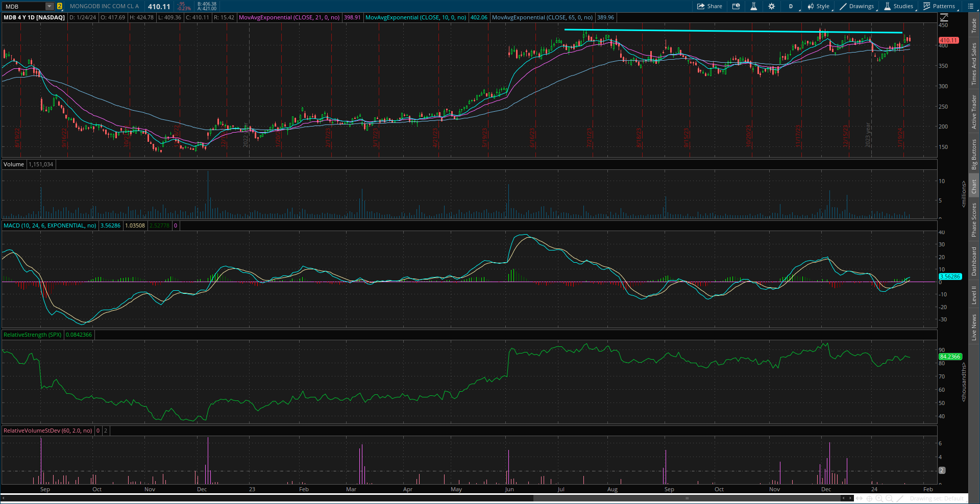Click the 11/17/23 expiration date marker
This screenshot has height=504, width=980.
coord(799,136)
